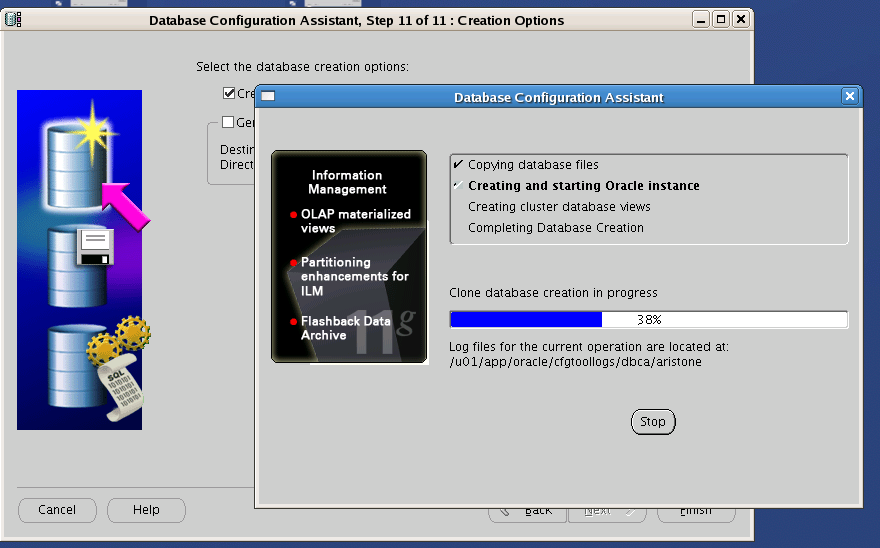Select 'Copying database files' step
Image resolution: width=880 pixels, height=548 pixels.
(x=533, y=165)
